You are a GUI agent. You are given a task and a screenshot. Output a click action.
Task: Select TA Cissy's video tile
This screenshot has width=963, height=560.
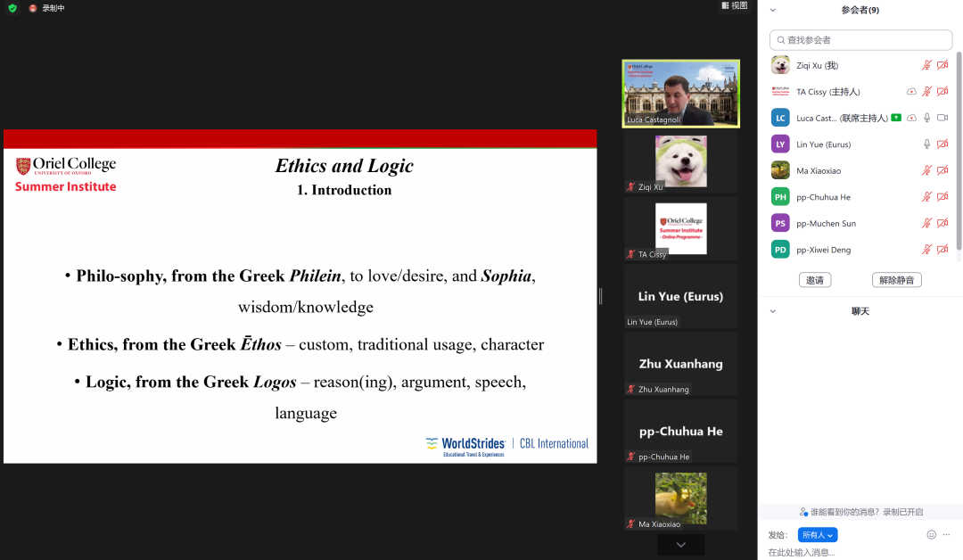(681, 229)
